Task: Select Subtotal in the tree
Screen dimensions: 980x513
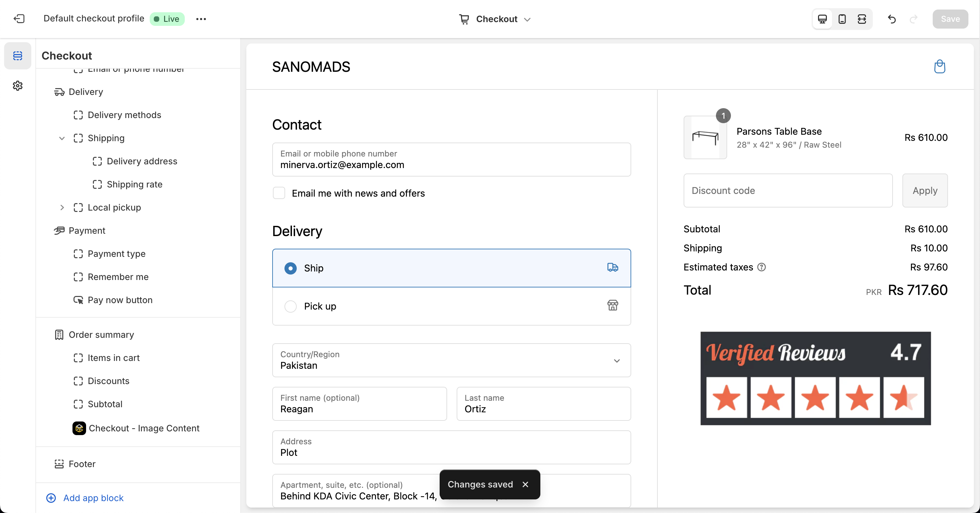Action: coord(105,404)
